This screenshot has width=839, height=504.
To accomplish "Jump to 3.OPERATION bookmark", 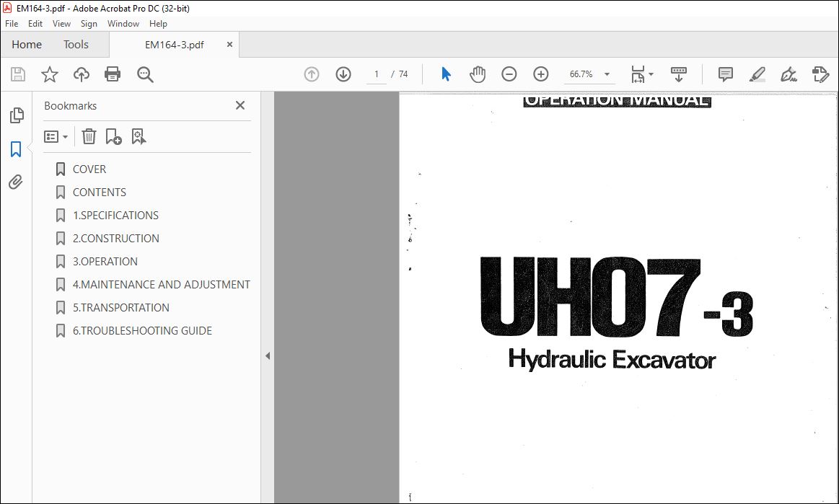I will [105, 261].
